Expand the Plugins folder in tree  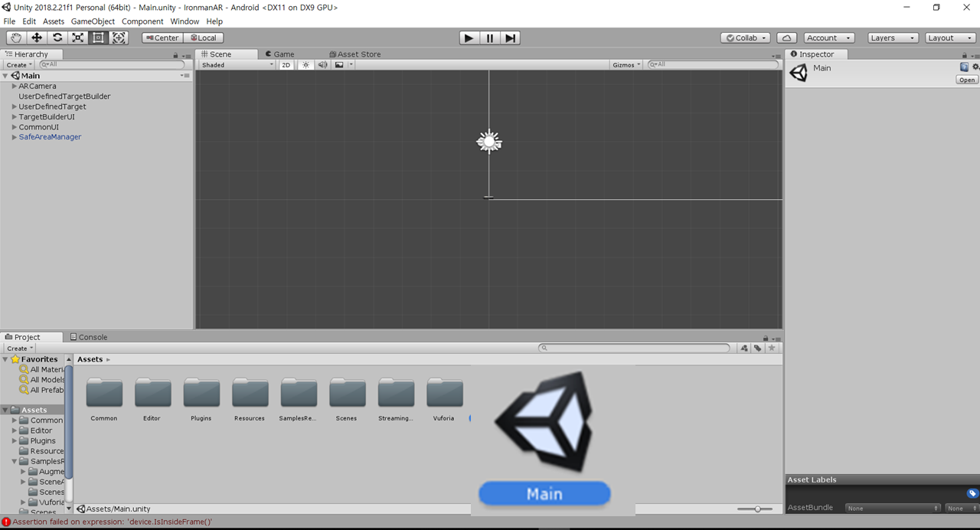click(x=14, y=441)
